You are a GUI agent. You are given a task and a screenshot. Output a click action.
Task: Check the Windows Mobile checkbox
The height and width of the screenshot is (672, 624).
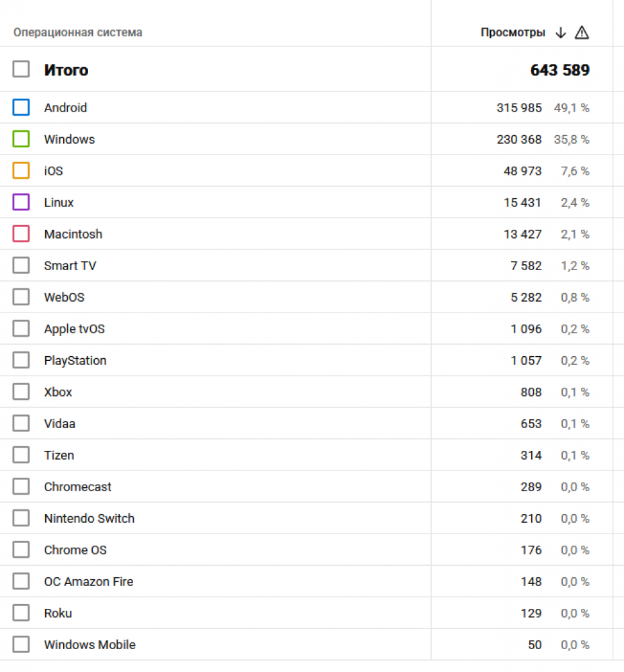point(22,644)
